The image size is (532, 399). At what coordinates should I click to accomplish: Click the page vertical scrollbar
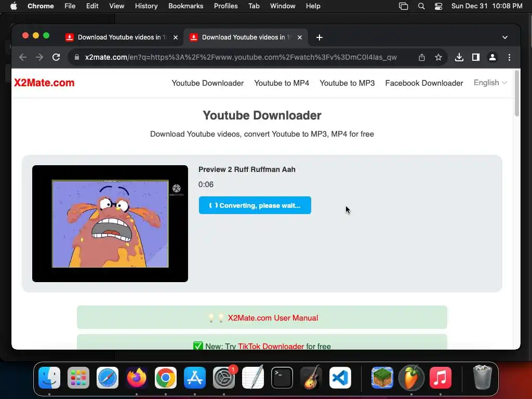pyautogui.click(x=517, y=94)
